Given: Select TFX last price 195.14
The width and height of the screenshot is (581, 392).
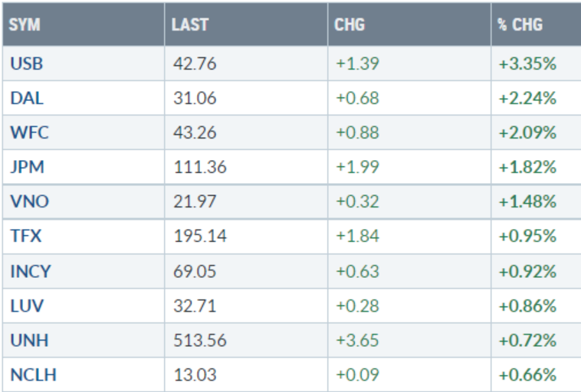Looking at the screenshot, I should (x=199, y=236).
